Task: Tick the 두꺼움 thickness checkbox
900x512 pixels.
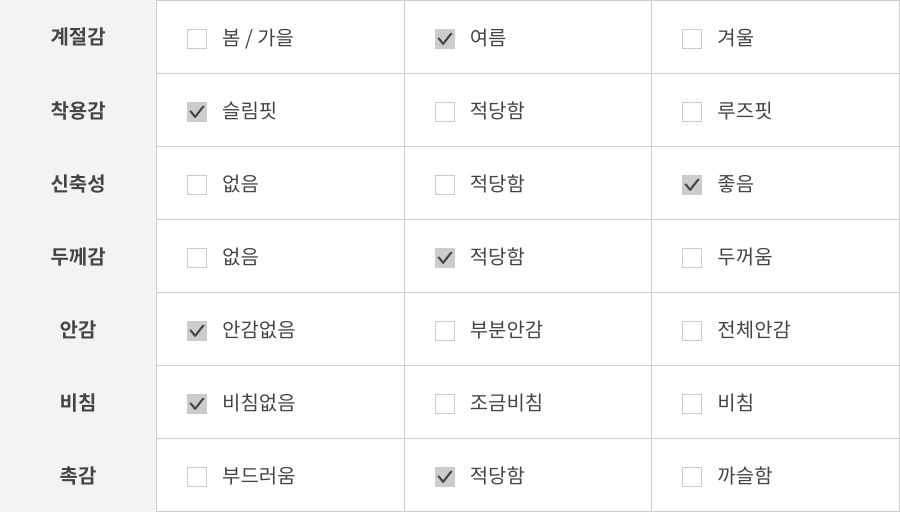Action: [x=692, y=258]
